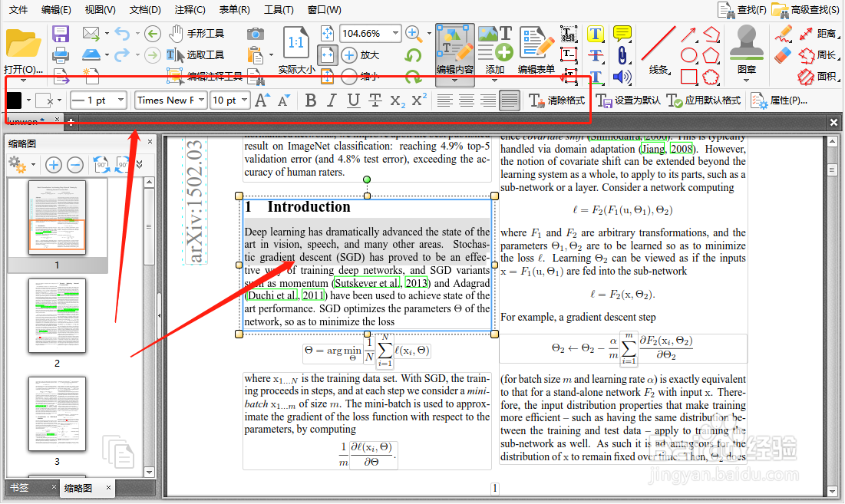This screenshot has width=845, height=504.
Task: Click the Snapshot camera icon
Action: click(x=256, y=34)
